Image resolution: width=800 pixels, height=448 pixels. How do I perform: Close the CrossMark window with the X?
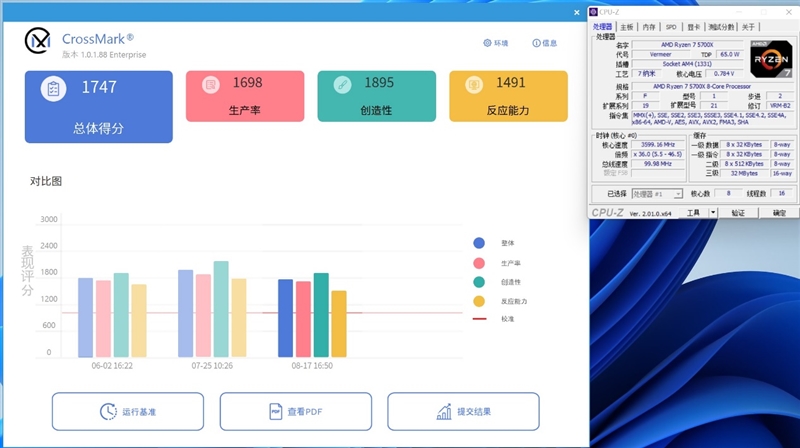[x=577, y=12]
